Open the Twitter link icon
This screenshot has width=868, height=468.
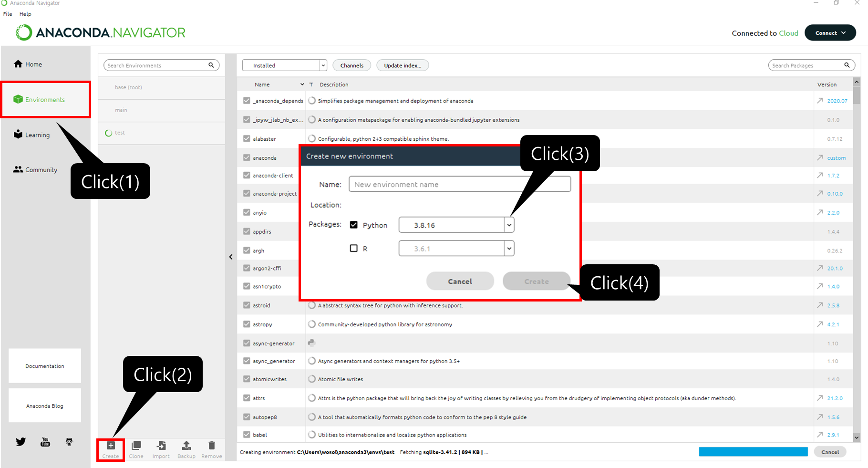21,442
